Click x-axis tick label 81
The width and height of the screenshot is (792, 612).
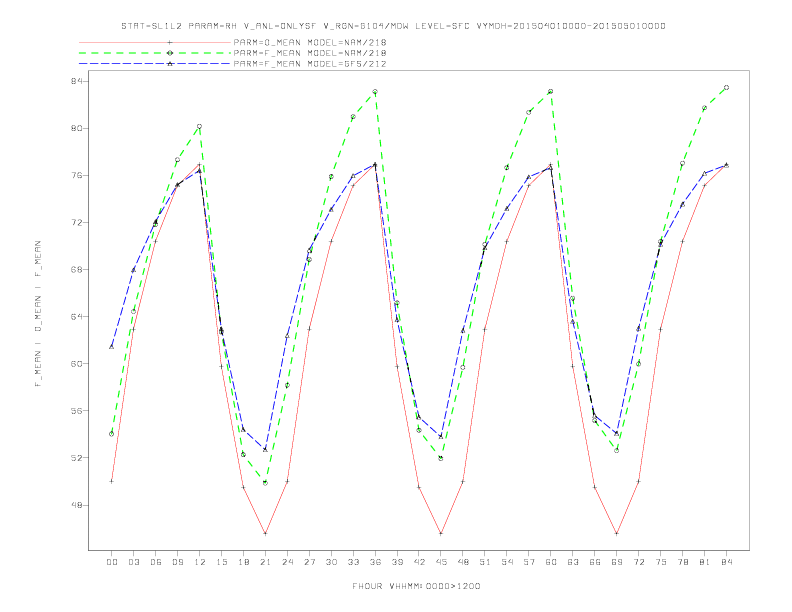point(705,562)
